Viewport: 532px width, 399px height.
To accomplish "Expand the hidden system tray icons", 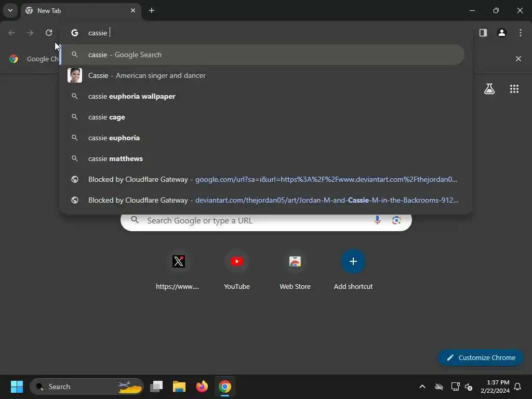I will coord(422,387).
